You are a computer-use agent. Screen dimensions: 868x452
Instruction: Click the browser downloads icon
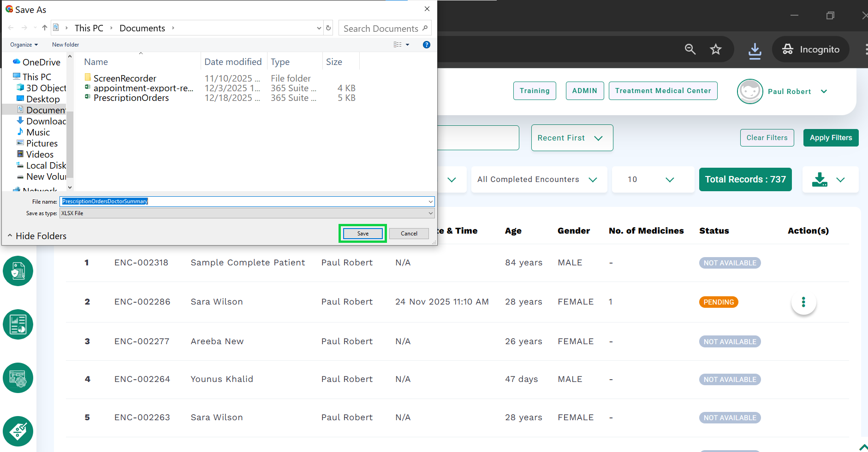click(x=755, y=50)
